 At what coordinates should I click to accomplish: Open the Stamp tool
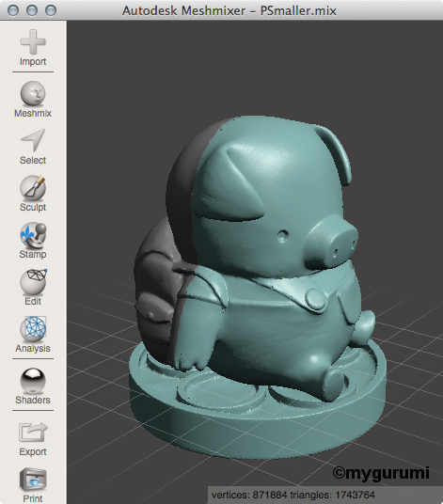tap(33, 241)
